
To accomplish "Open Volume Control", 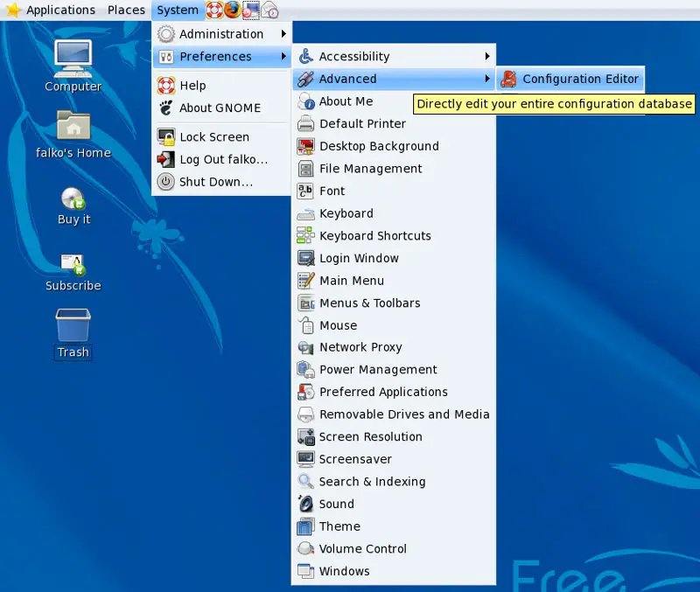I will 394,549.
